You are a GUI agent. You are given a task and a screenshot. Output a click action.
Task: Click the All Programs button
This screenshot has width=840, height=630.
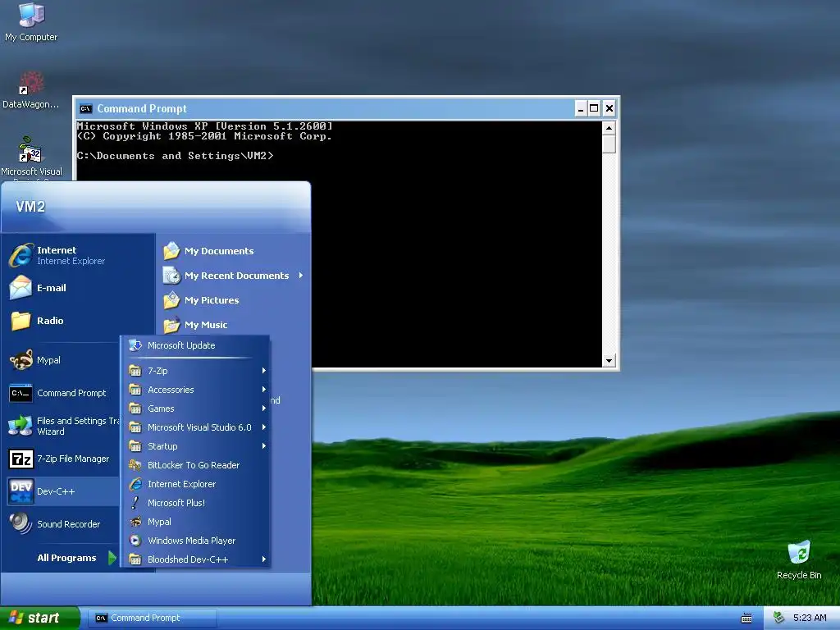[75, 558]
